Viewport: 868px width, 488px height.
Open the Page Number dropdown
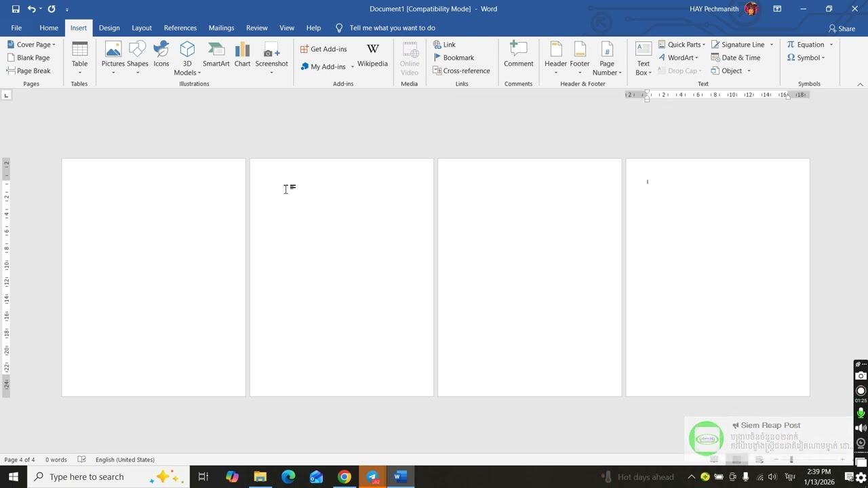(x=607, y=58)
